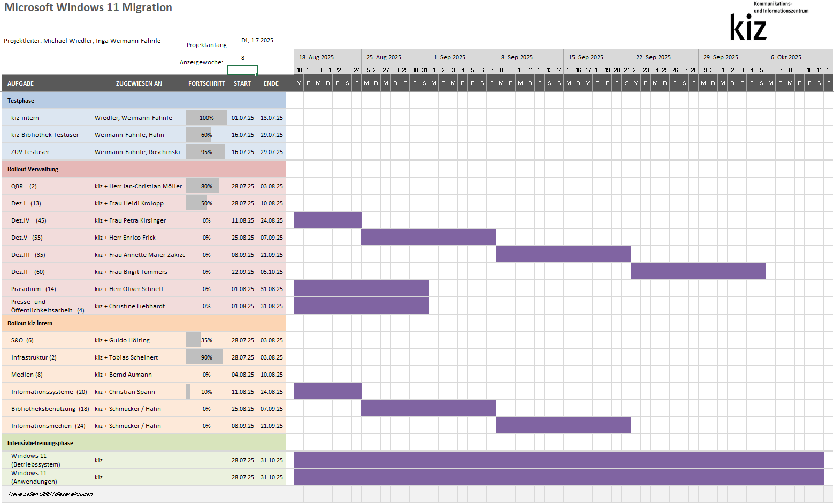Image resolution: width=834 pixels, height=504 pixels.
Task: Select the Intensivbetreuungsphase section row
Action: (x=144, y=443)
